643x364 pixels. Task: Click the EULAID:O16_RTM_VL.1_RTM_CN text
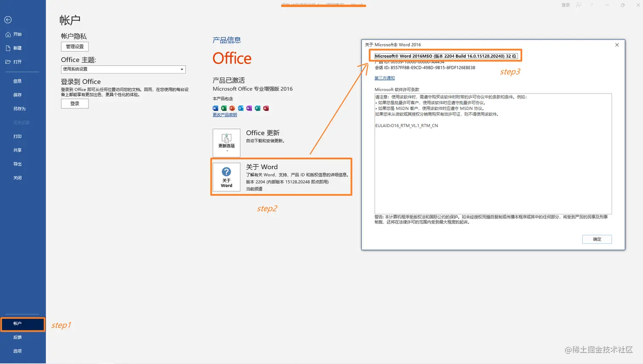[x=407, y=126]
